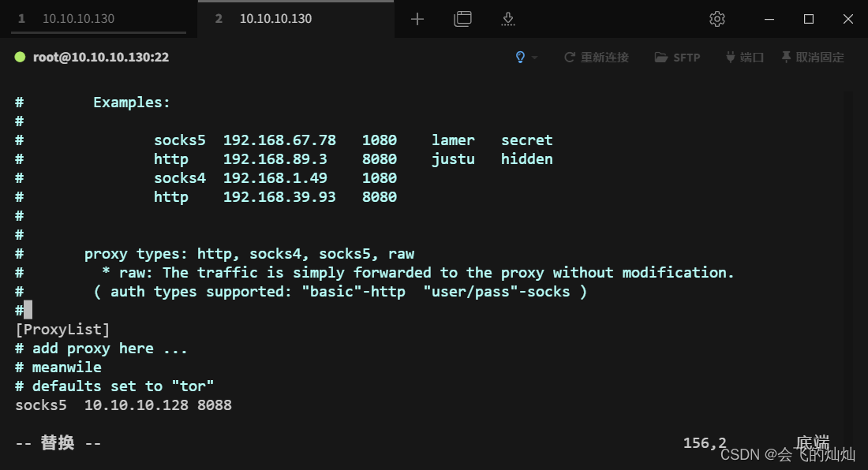
Task: Click the download transfer icon in the title bar
Action: point(507,18)
